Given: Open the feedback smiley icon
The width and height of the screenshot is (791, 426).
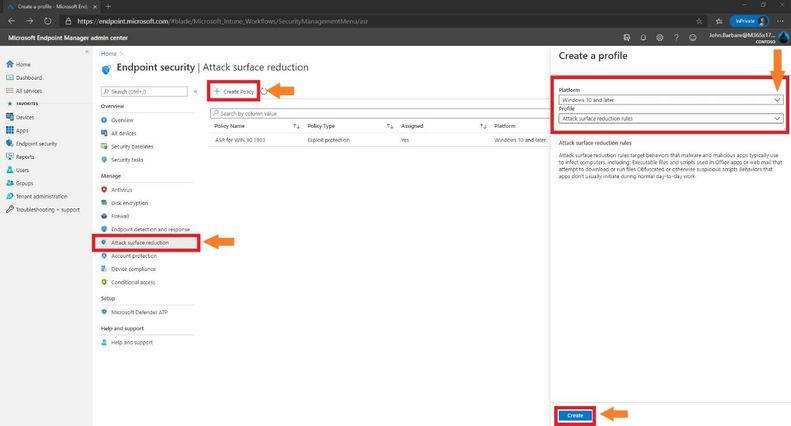Looking at the screenshot, I should point(693,37).
